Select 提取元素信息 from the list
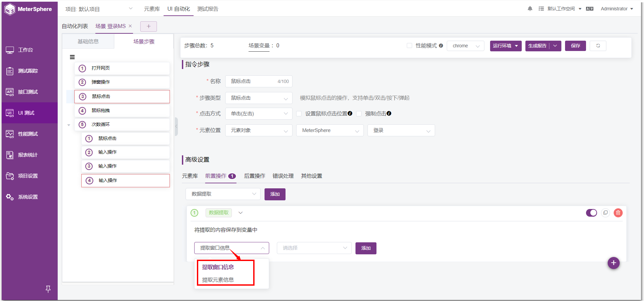The height and width of the screenshot is (303, 644). point(218,280)
